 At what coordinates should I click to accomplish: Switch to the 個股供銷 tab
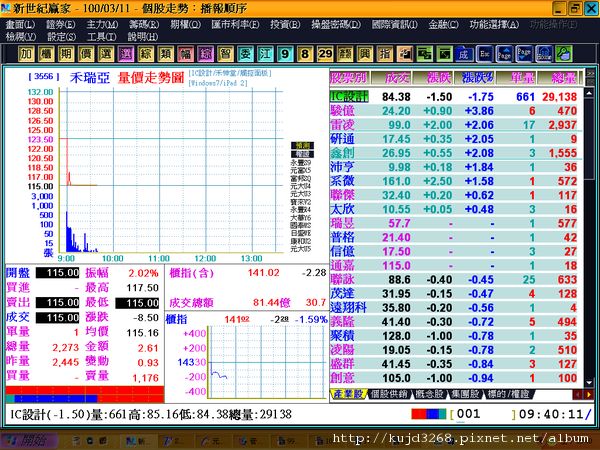pos(389,394)
